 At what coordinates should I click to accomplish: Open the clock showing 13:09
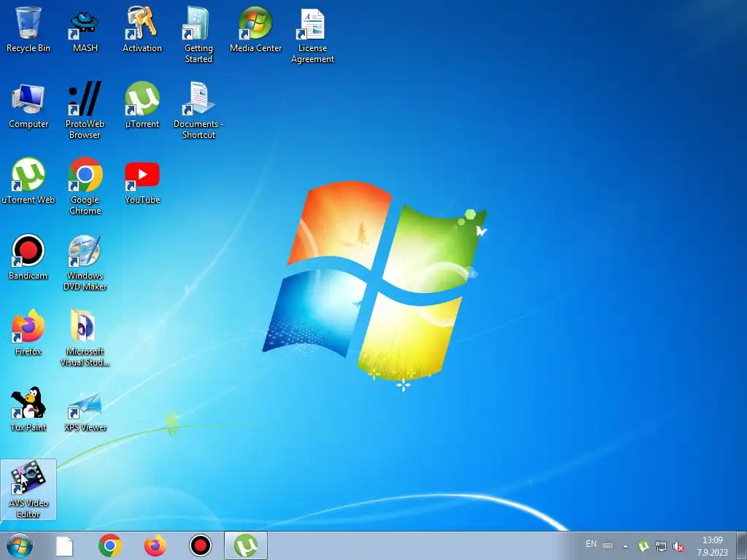pos(712,546)
